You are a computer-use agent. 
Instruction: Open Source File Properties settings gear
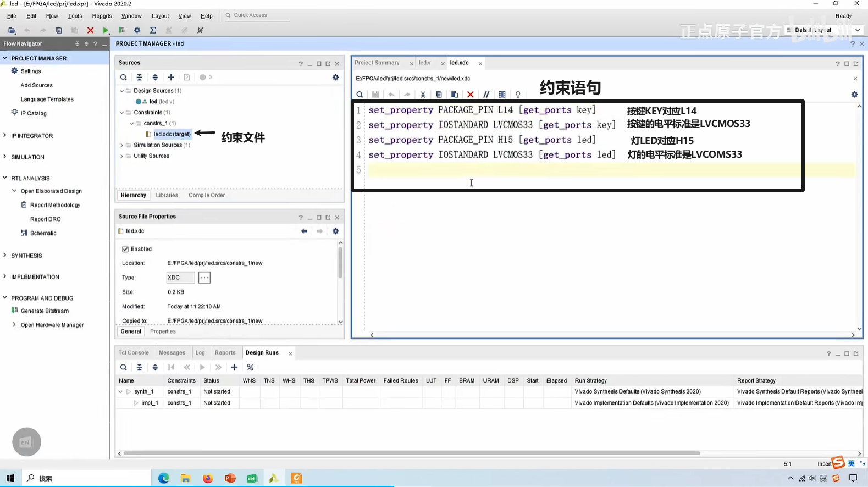click(x=336, y=231)
